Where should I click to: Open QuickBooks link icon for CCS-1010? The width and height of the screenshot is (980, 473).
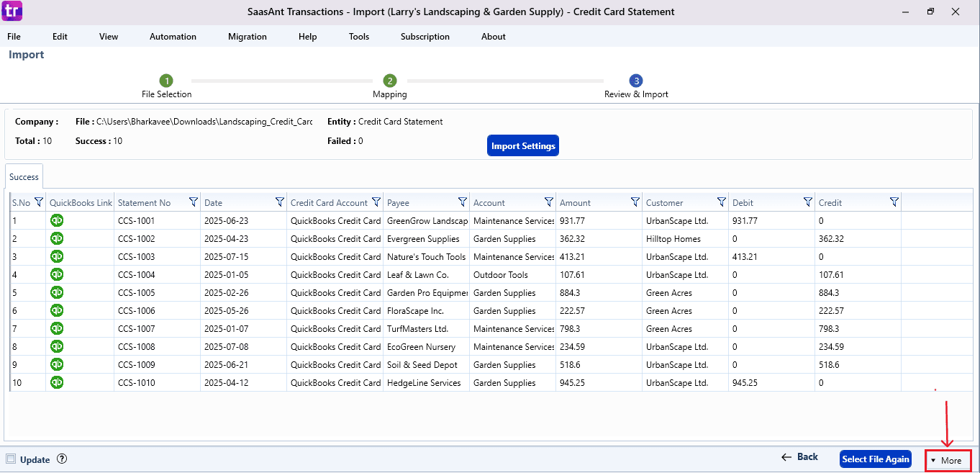coord(57,382)
